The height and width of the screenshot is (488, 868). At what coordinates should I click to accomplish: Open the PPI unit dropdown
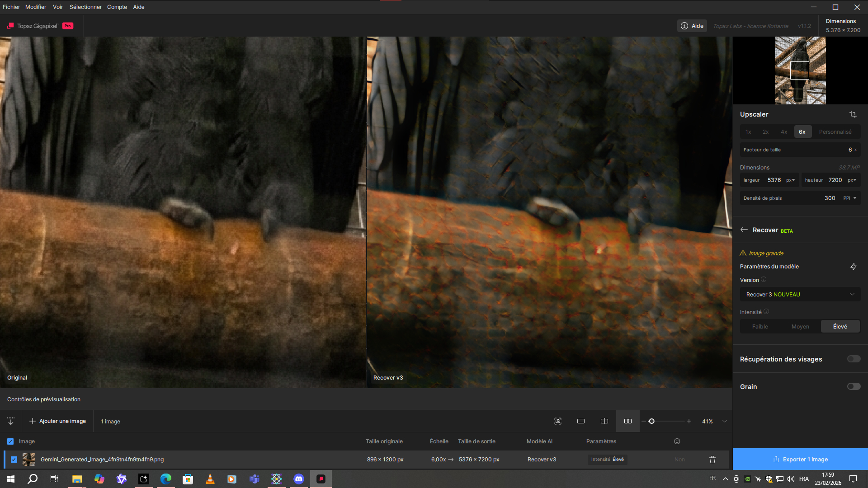[850, 198]
